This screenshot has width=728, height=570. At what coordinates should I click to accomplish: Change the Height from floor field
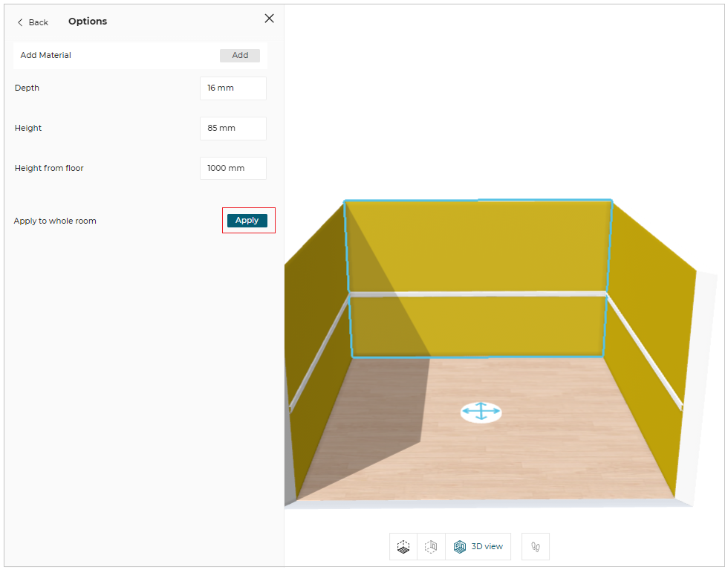233,168
